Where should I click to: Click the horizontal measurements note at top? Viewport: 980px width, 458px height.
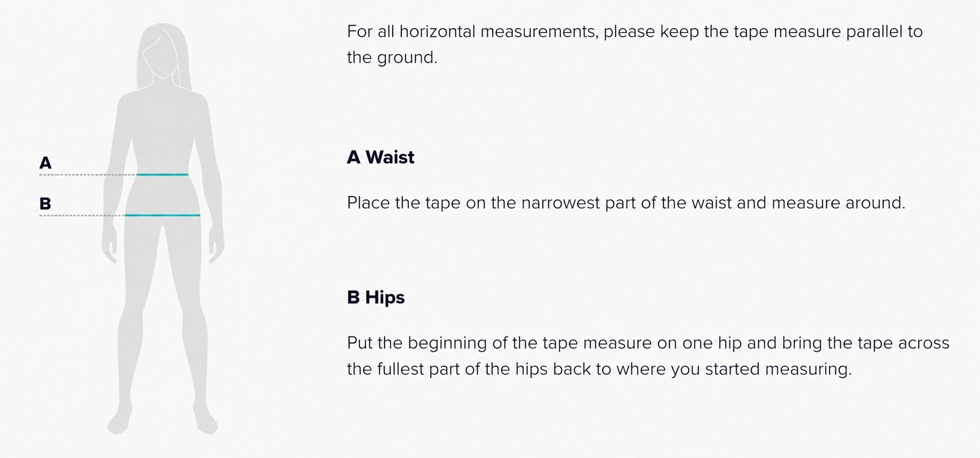click(635, 44)
